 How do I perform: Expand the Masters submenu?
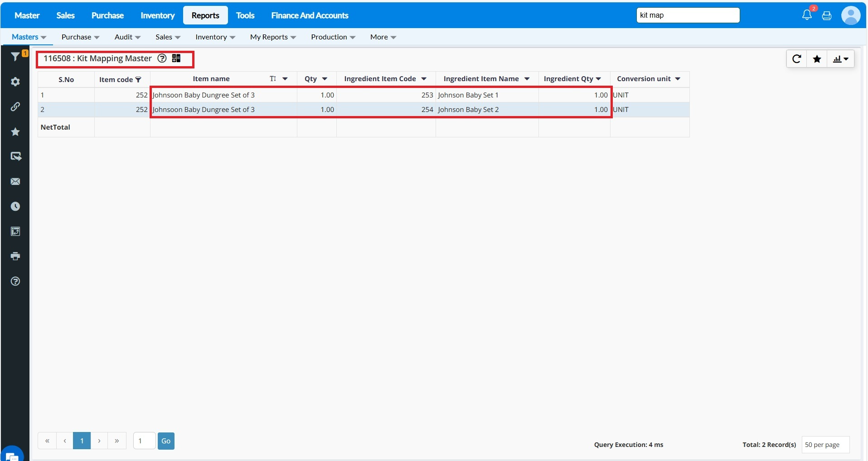(x=29, y=37)
